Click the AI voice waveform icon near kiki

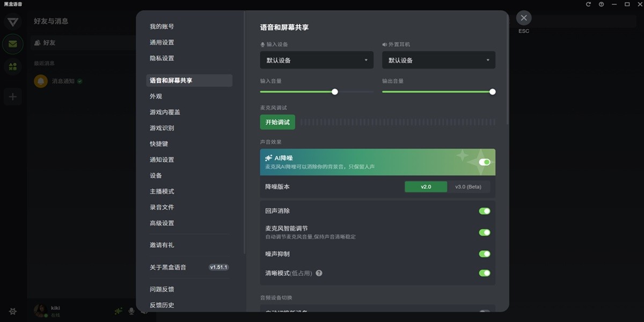(118, 310)
